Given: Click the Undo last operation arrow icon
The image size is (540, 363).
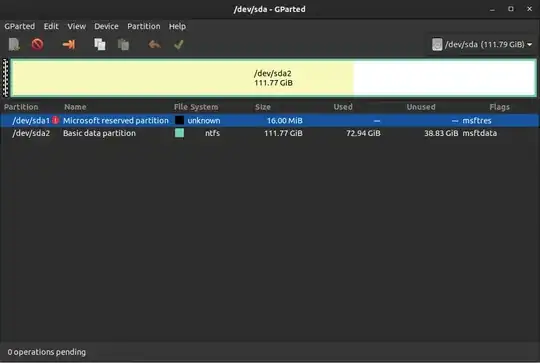Looking at the screenshot, I should click(x=154, y=44).
